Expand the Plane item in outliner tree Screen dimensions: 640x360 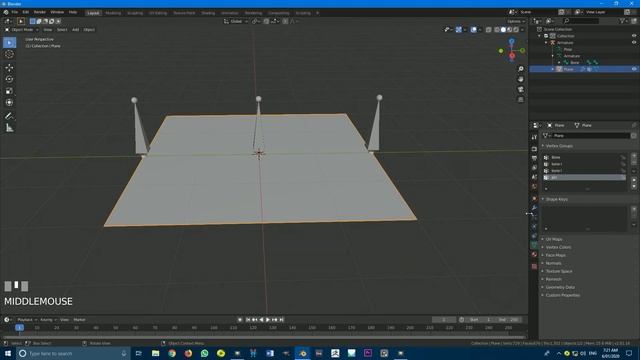[553, 69]
